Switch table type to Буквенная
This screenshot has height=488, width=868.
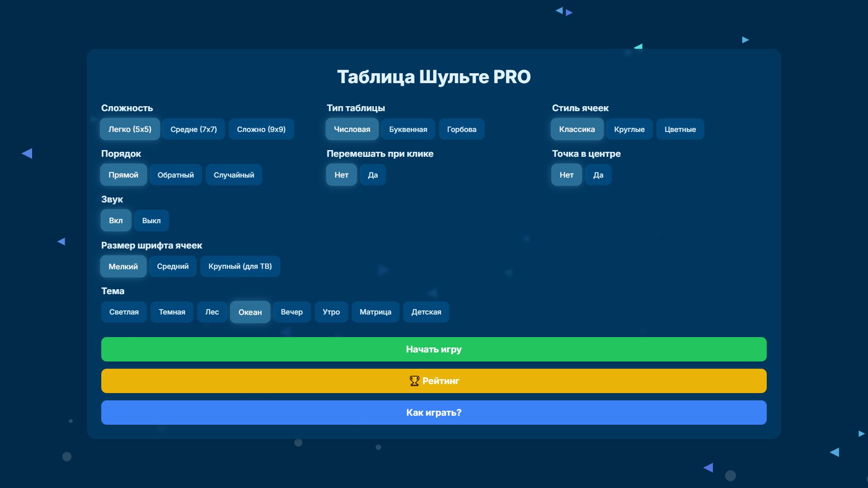[408, 129]
